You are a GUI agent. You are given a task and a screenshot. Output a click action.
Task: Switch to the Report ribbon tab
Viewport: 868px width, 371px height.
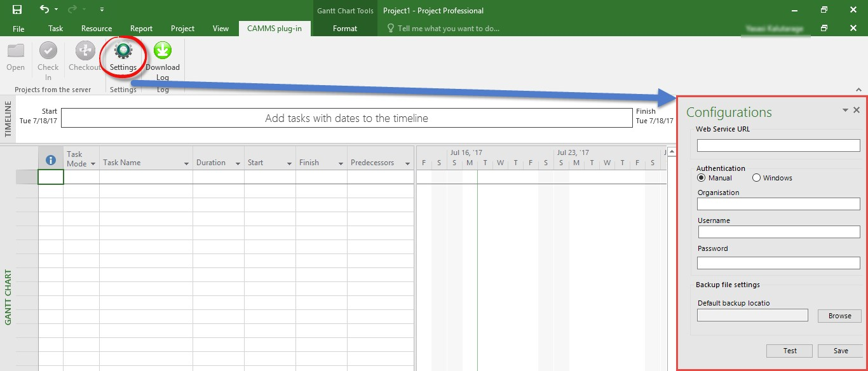pyautogui.click(x=141, y=29)
